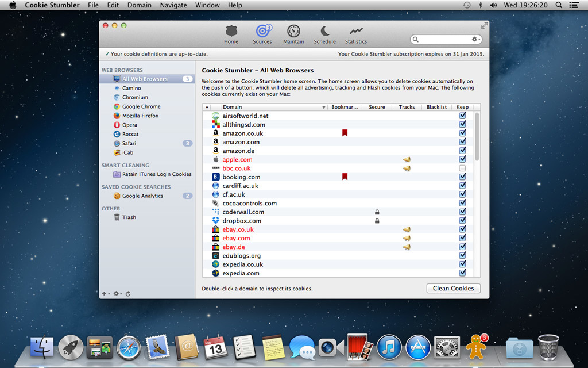Image resolution: width=588 pixels, height=368 pixels.
Task: Launch Safari from the Dock
Action: click(x=129, y=348)
